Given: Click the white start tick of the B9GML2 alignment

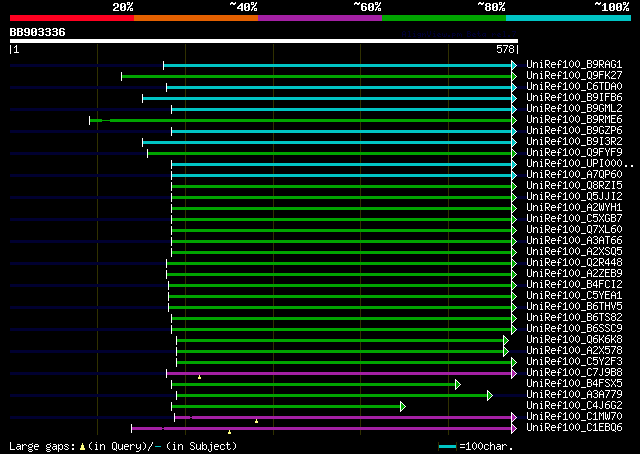Looking at the screenshot, I should coord(171,109).
